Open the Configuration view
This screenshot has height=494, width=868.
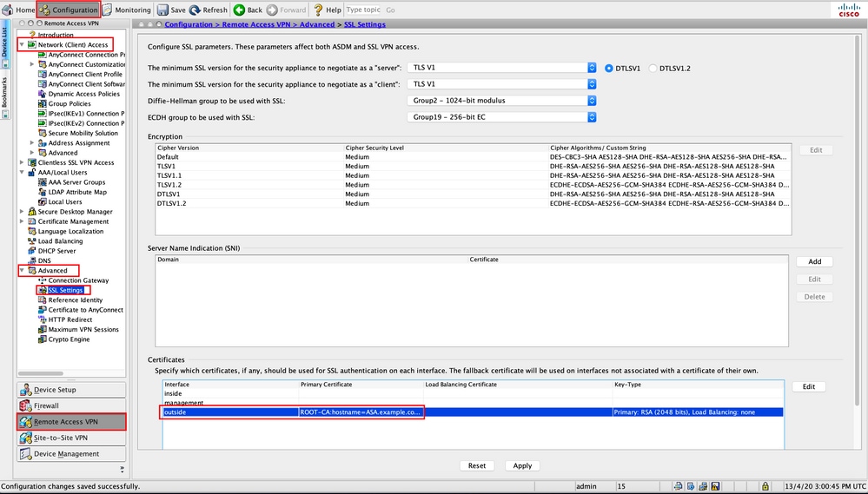[x=68, y=10]
